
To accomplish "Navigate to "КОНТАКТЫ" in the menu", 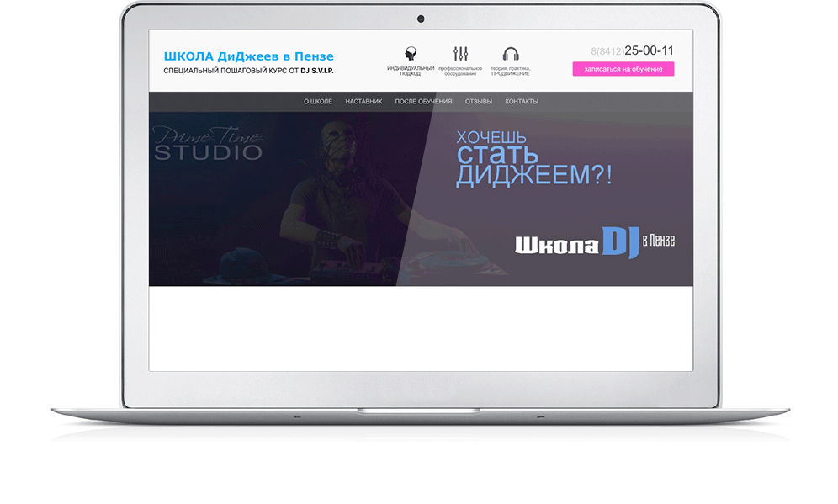I will (522, 102).
